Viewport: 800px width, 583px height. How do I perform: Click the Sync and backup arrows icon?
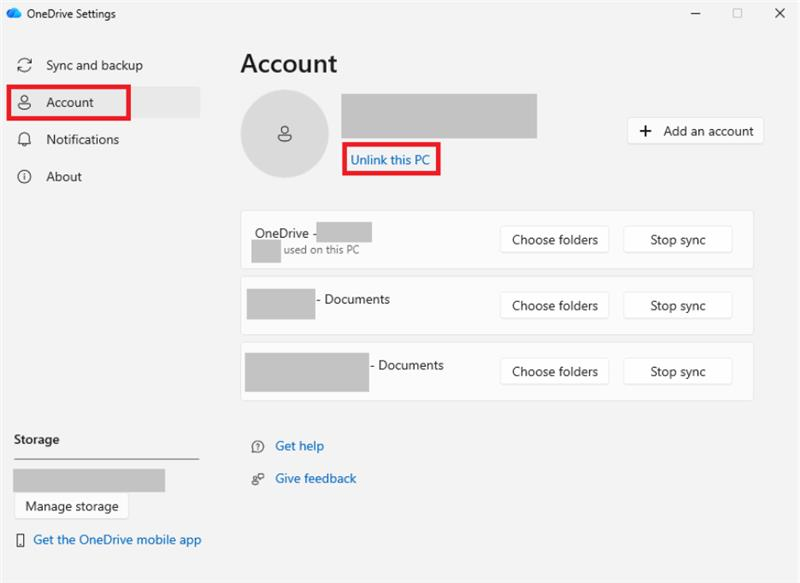coord(24,65)
